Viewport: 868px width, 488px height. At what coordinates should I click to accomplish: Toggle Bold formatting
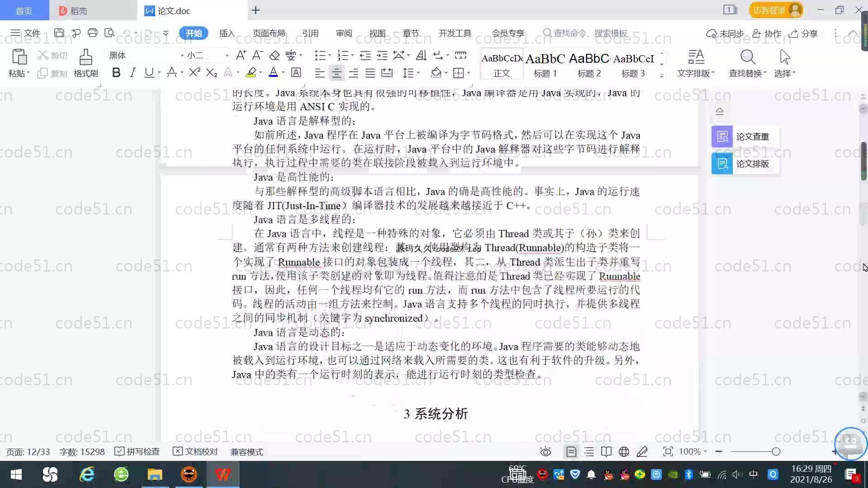[x=116, y=72]
